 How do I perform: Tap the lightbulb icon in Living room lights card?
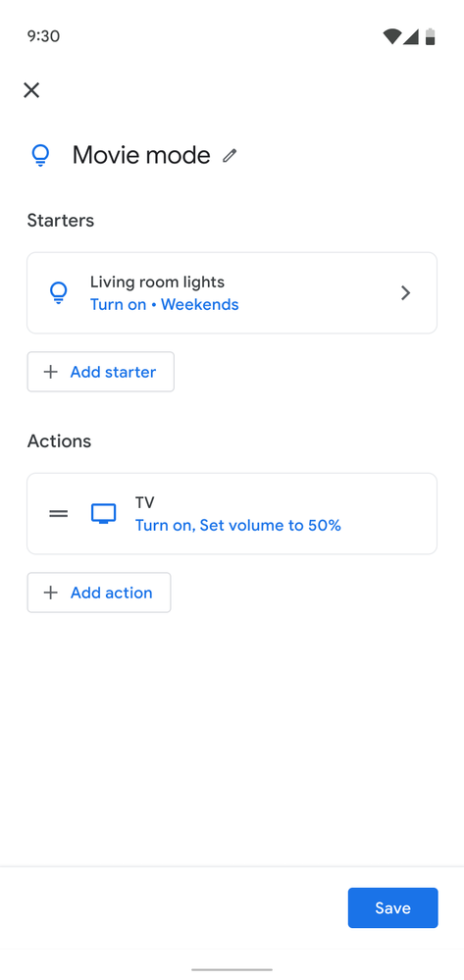tap(58, 292)
